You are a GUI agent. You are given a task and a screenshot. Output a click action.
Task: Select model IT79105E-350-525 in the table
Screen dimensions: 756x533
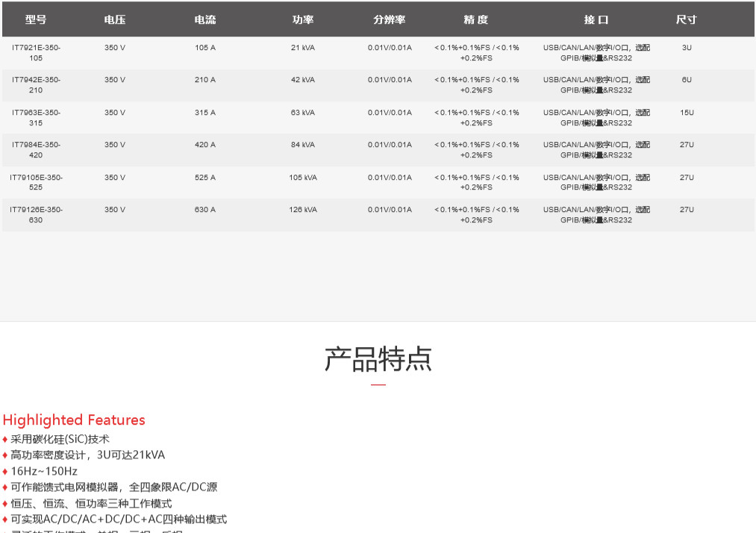pos(36,183)
